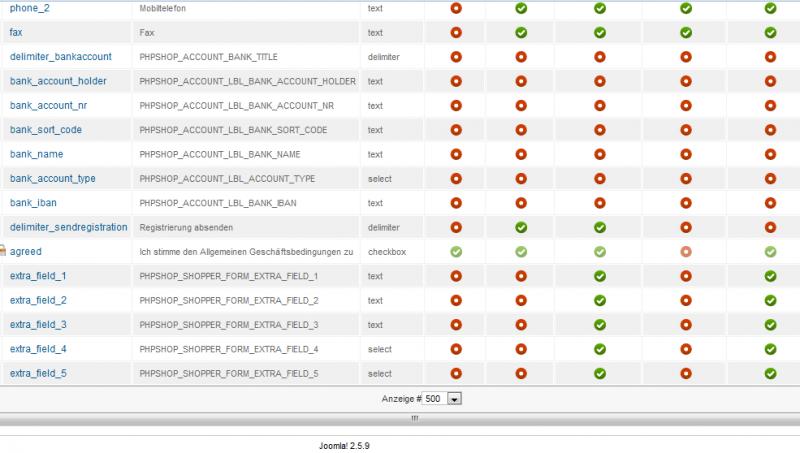Click the red disabled icon in phone_2 row
Viewport: 800px width, 453px height.
click(x=456, y=8)
